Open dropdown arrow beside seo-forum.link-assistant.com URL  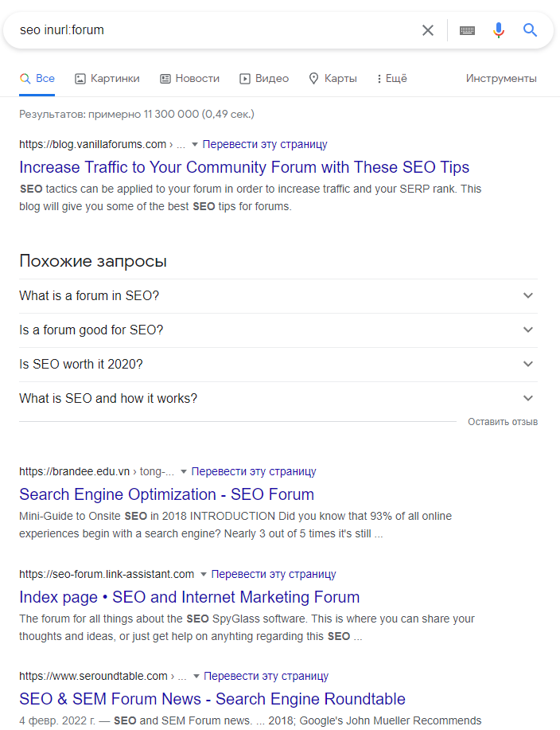point(204,574)
